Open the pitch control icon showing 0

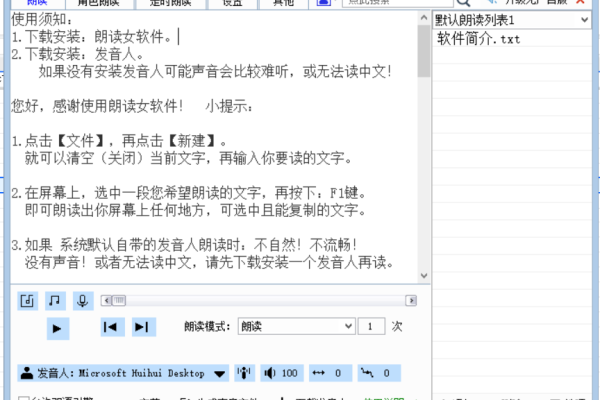pyautogui.click(x=379, y=373)
